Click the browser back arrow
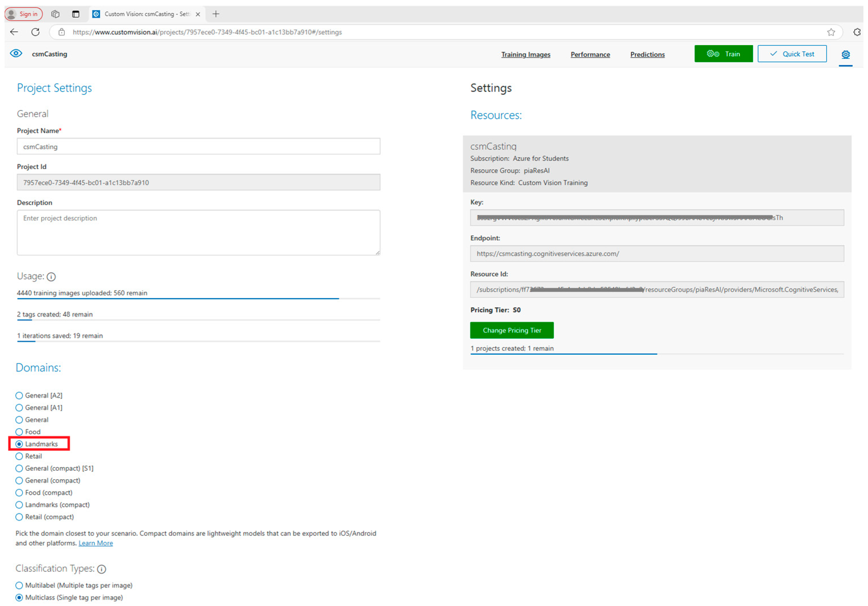 pos(14,32)
